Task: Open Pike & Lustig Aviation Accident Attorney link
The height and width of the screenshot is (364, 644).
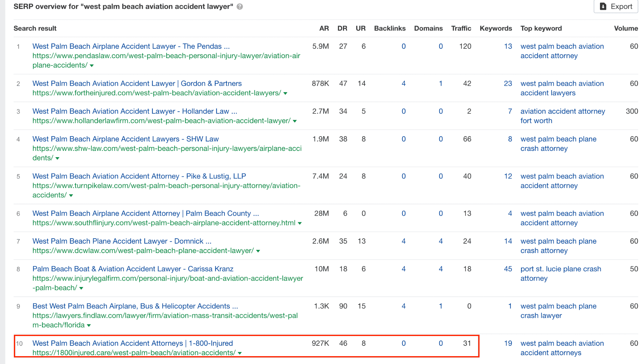Action: 139,176
